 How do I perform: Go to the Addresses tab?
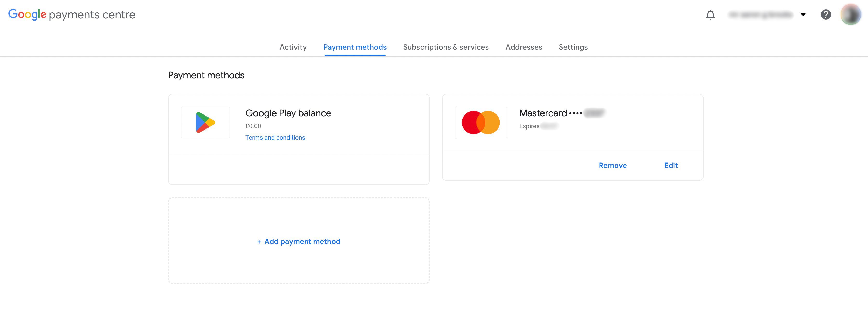pos(524,47)
